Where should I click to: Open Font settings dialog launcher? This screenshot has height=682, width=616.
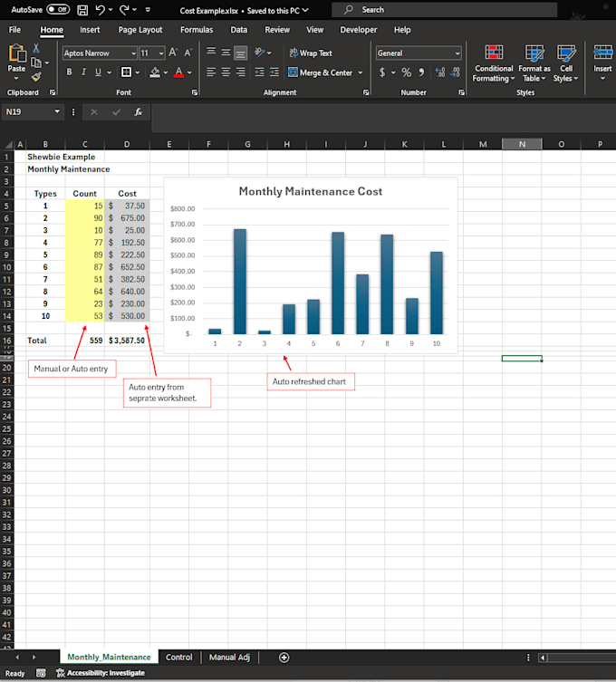[x=195, y=92]
